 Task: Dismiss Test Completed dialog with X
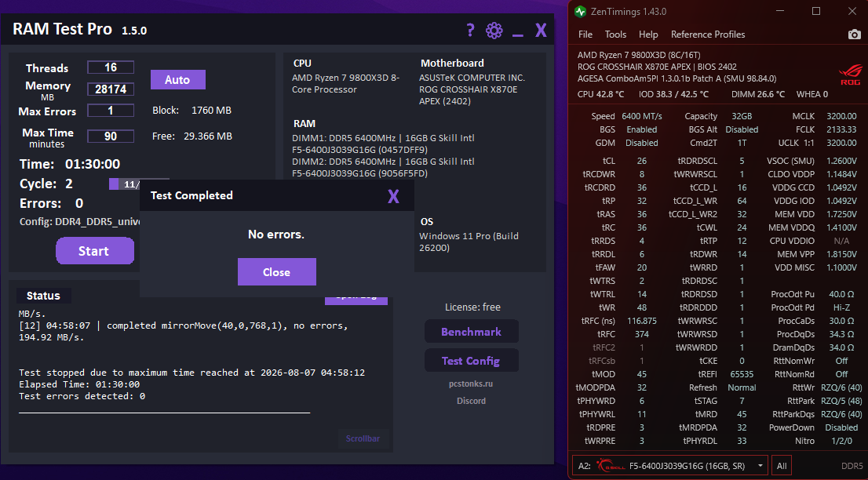tap(393, 196)
